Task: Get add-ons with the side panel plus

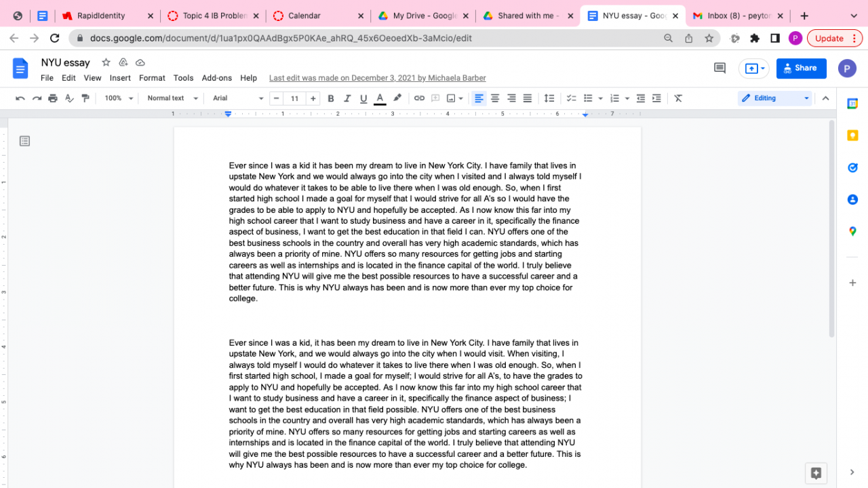Action: point(852,283)
